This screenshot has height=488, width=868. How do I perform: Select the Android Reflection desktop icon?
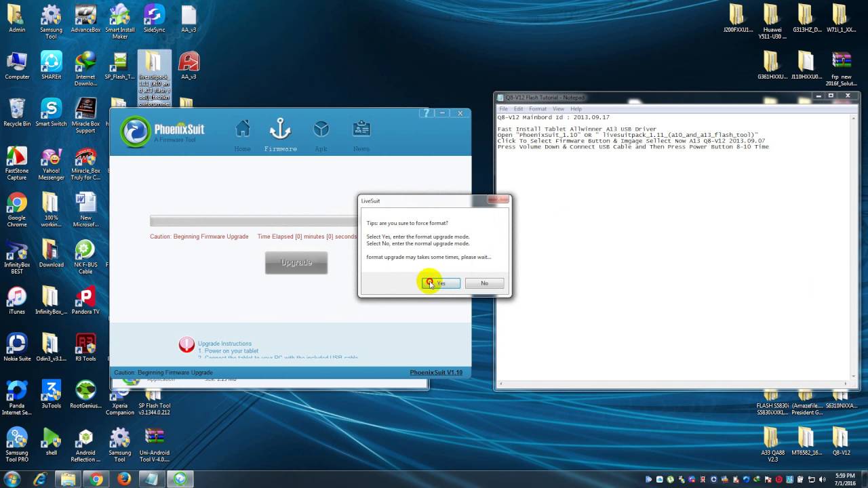click(85, 443)
